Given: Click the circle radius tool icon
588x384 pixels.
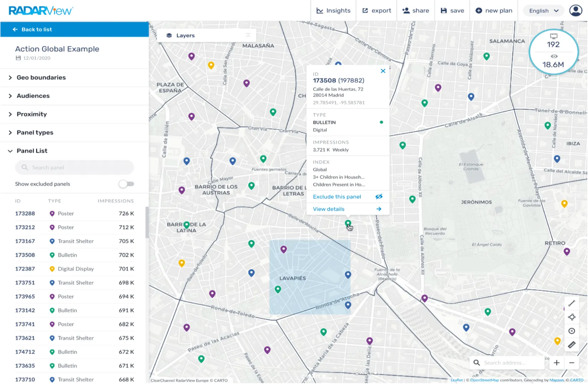Looking at the screenshot, I should [572, 331].
